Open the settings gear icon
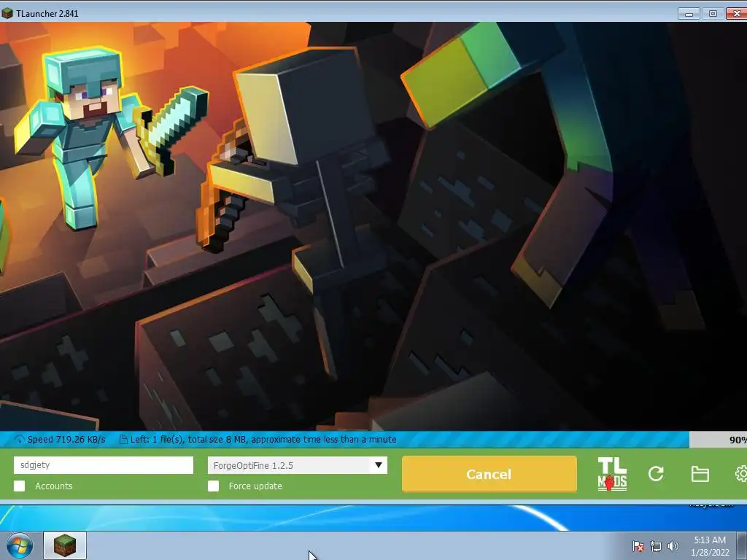This screenshot has width=747, height=560. point(741,474)
